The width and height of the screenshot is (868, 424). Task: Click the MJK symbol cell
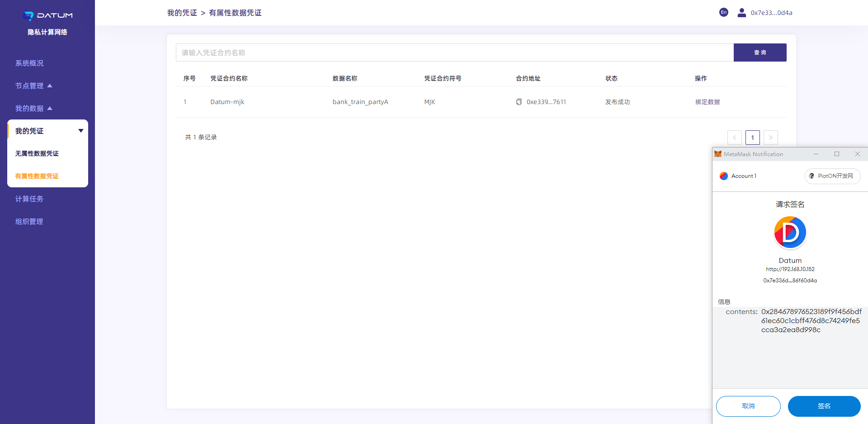pos(429,102)
